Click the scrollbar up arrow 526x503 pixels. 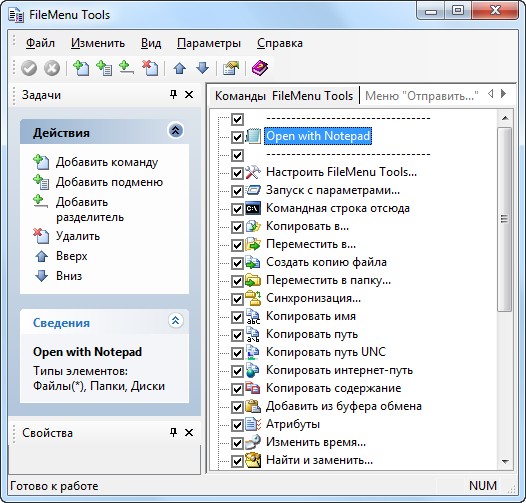point(505,118)
